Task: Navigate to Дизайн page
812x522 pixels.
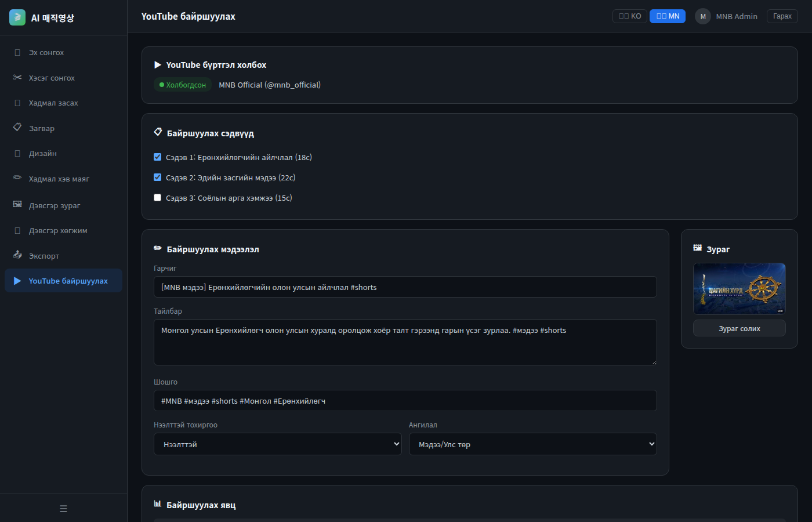Action: click(64, 154)
